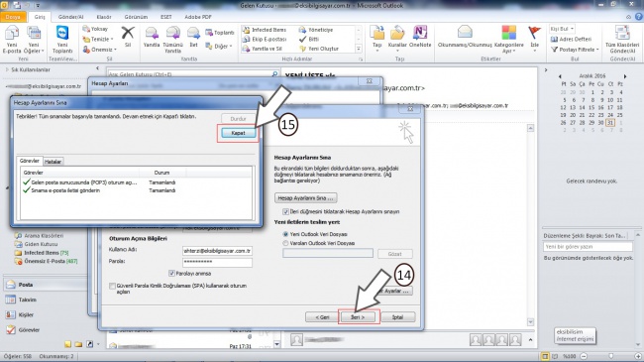Switch to the Hatalar tab in test dialog
The height and width of the screenshot is (362, 644).
pos(53,162)
